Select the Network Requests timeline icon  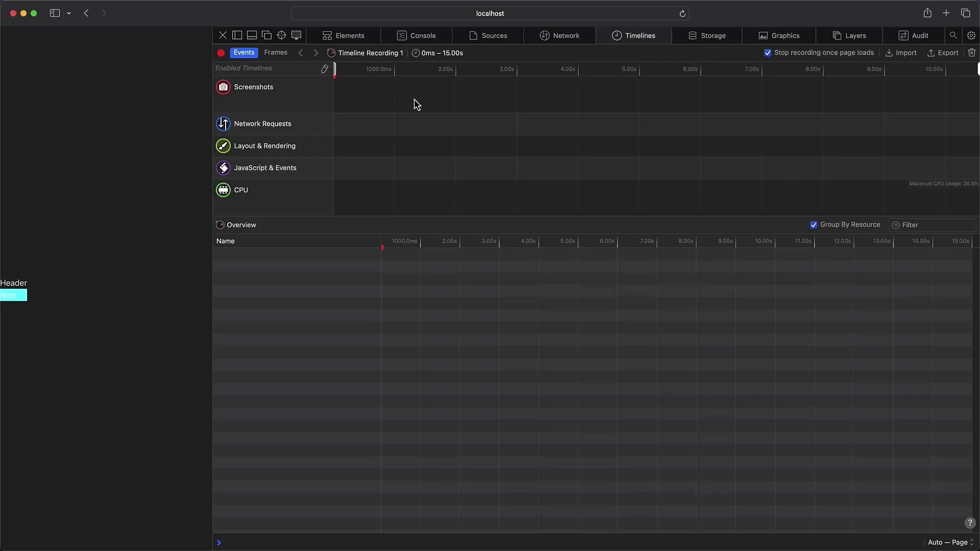point(223,123)
